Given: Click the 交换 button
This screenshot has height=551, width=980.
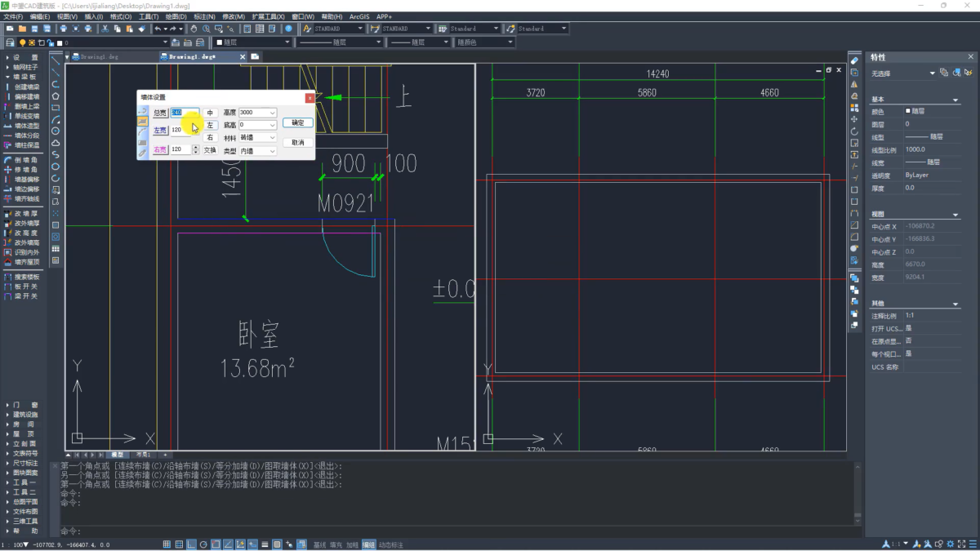Looking at the screenshot, I should (210, 150).
